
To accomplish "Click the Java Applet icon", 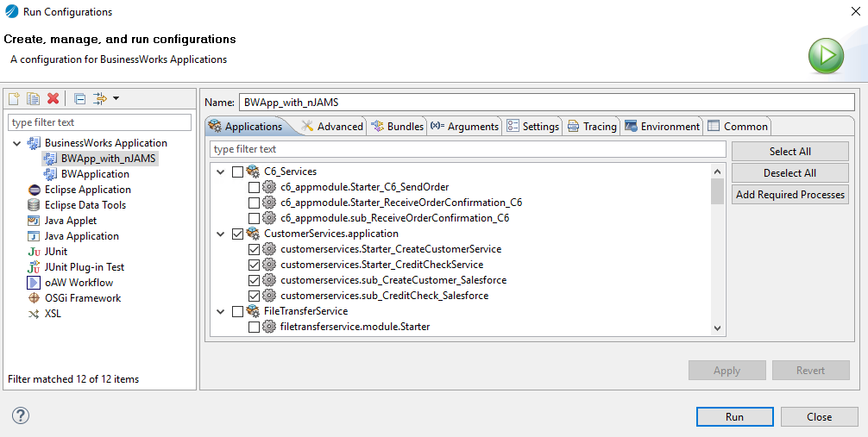I will click(35, 221).
